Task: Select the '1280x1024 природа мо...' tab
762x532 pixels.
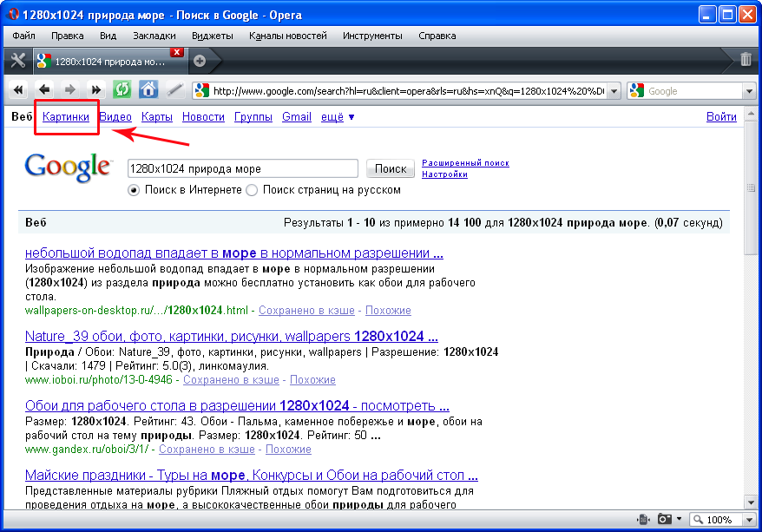Action: tap(110, 62)
